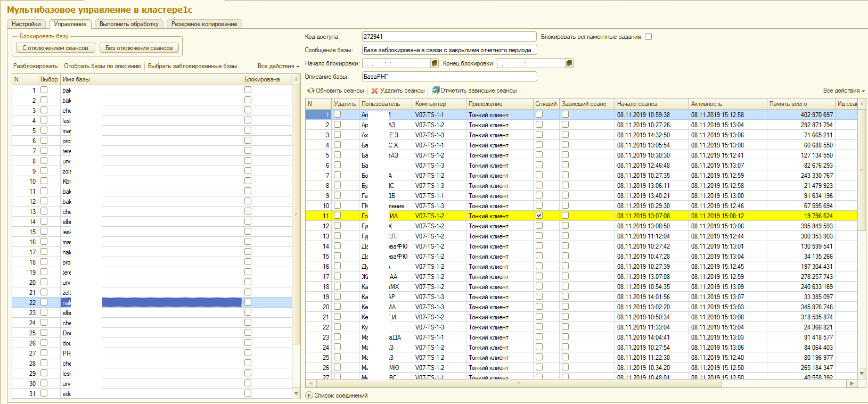Select activity cell 08.11.2019 15:08:12
The height and width of the screenshot is (404, 868).
(728, 216)
